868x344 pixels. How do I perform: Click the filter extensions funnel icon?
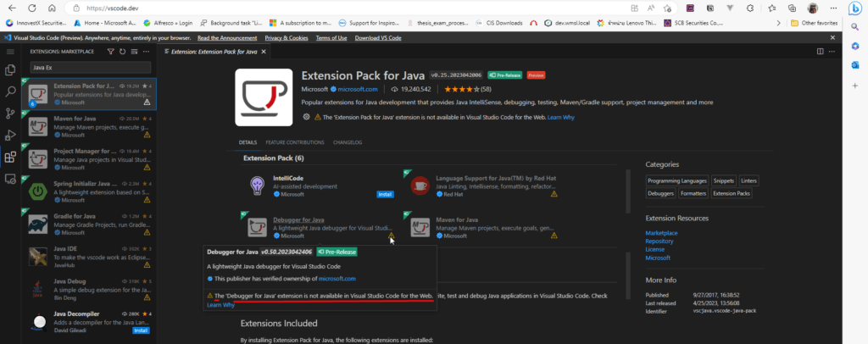coord(111,52)
